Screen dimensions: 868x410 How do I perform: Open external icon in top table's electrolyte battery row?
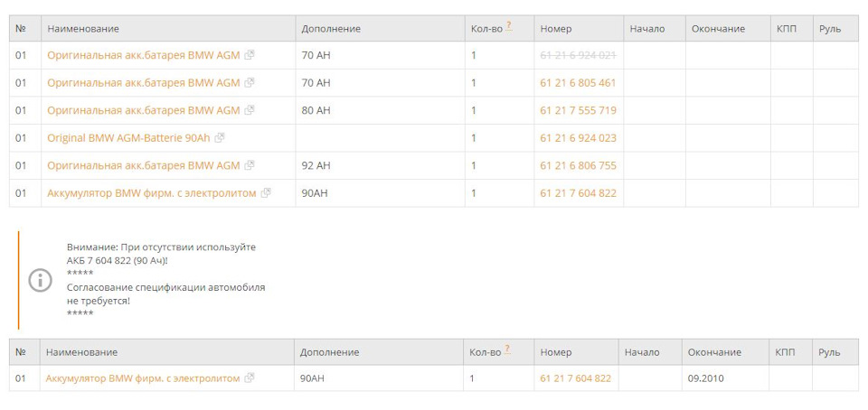(x=266, y=193)
